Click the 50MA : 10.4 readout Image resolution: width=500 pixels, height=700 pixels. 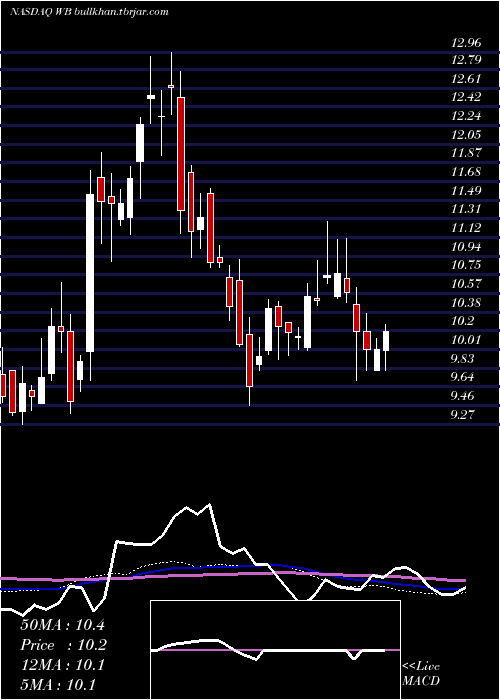62,625
